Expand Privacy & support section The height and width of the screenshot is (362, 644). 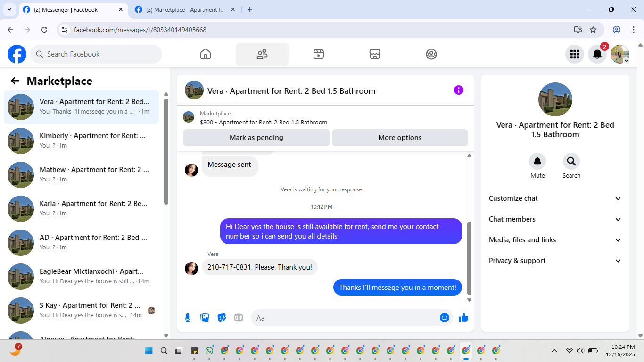pyautogui.click(x=555, y=261)
